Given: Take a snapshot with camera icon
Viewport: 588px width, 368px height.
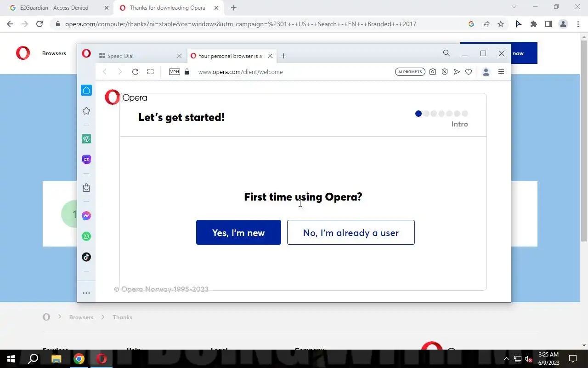Looking at the screenshot, I should (x=433, y=72).
